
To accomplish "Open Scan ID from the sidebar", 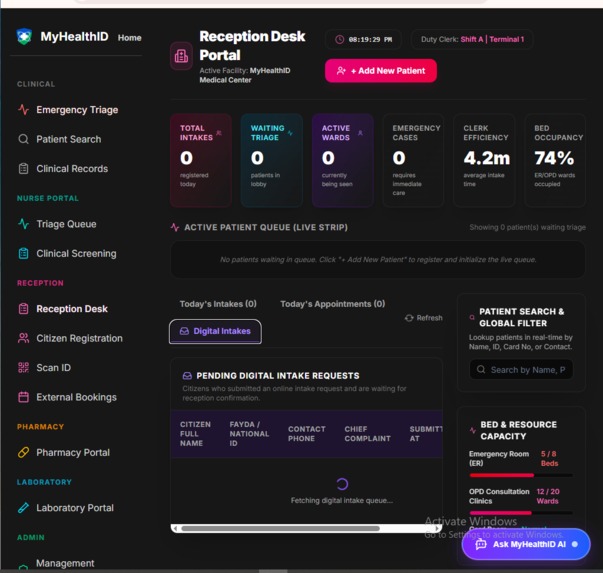I will [53, 368].
